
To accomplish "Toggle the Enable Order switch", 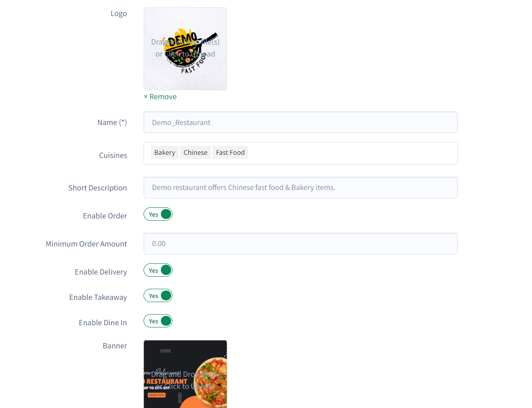I will (158, 214).
